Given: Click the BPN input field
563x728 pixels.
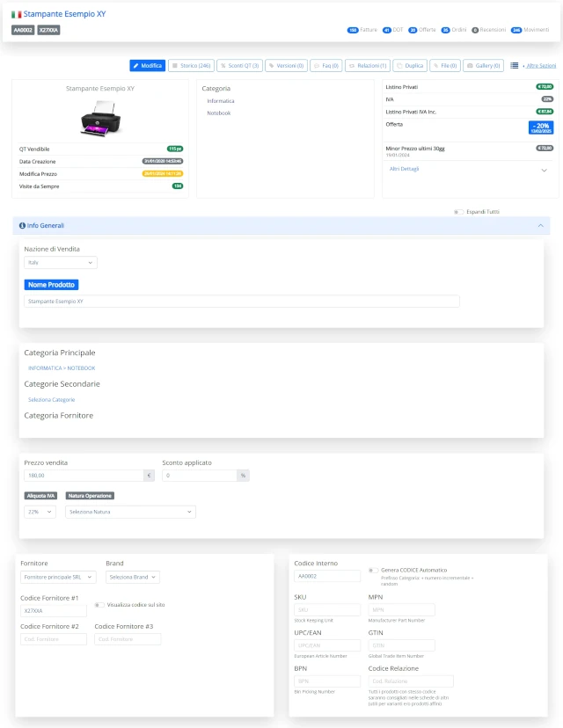Looking at the screenshot, I should click(327, 681).
